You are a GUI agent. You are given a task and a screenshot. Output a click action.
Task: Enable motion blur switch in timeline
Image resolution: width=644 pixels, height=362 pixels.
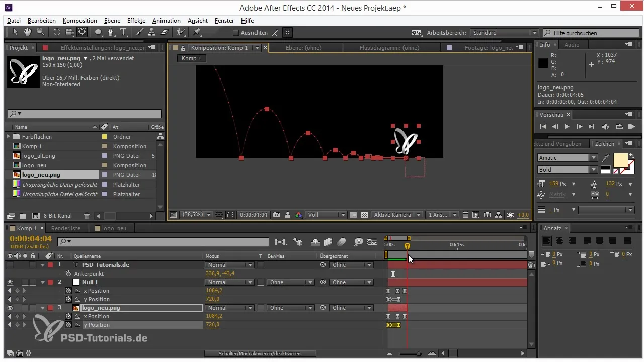[342, 242]
